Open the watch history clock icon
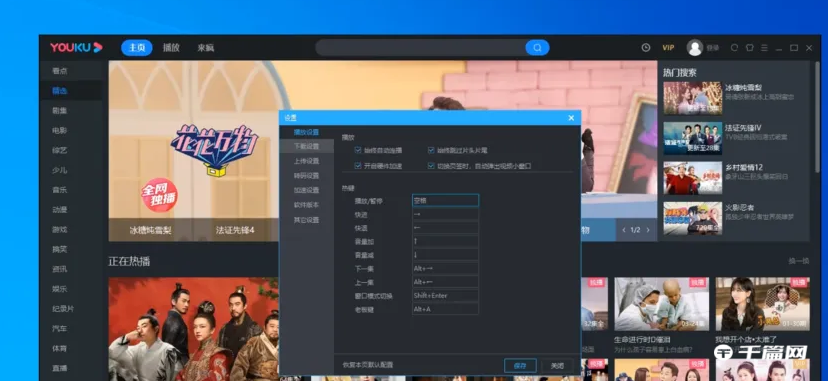Viewport: 828px width, 381px height. coord(646,47)
